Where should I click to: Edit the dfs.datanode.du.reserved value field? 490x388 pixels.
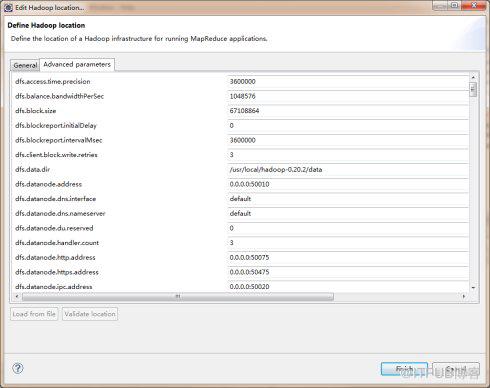(x=348, y=228)
